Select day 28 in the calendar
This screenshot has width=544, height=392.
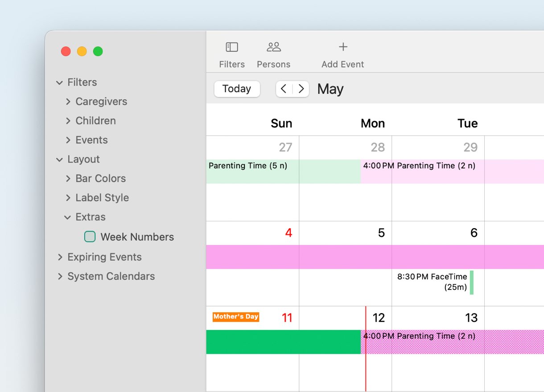point(378,147)
